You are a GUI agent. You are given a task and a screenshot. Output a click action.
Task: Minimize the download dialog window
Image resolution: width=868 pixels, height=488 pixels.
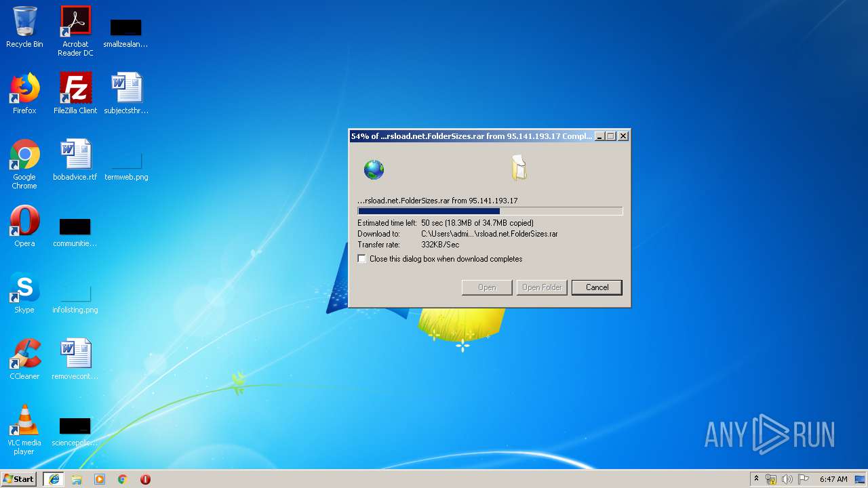pos(599,136)
